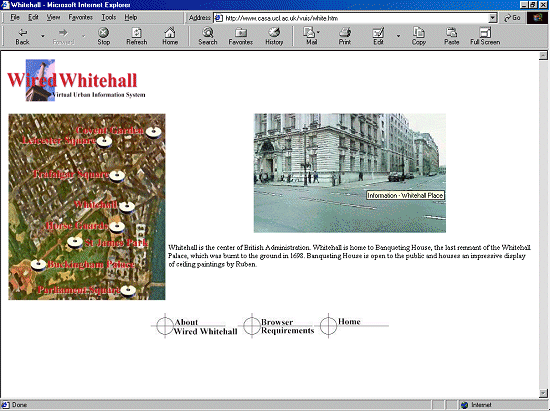Click the Home crosshair icon at page bottom
Image resolution: width=550 pixels, height=411 pixels.
pyautogui.click(x=328, y=326)
